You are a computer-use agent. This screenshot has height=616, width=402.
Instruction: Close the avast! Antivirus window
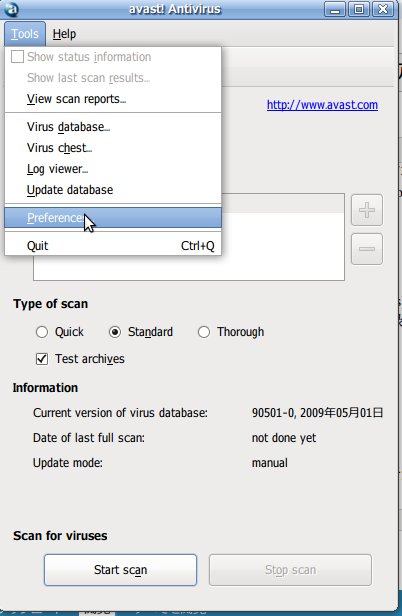383,9
